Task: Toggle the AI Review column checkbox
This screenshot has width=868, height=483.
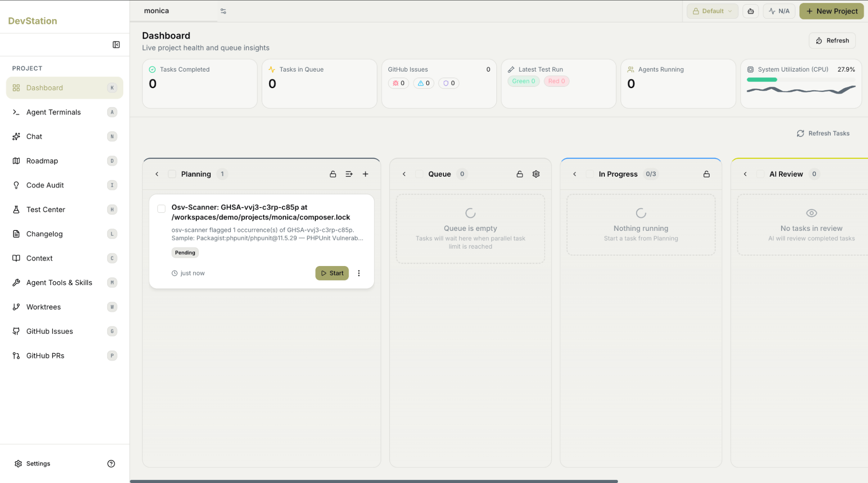Action: coord(760,174)
